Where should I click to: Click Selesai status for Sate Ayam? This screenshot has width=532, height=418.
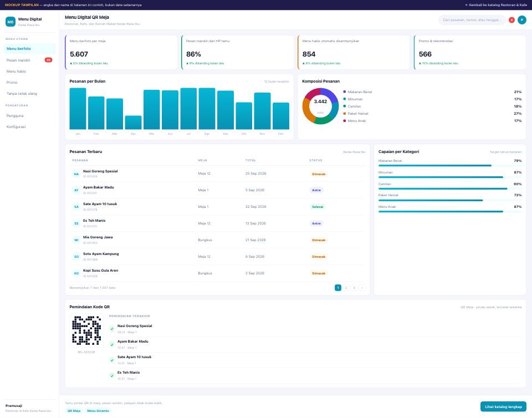(x=318, y=207)
